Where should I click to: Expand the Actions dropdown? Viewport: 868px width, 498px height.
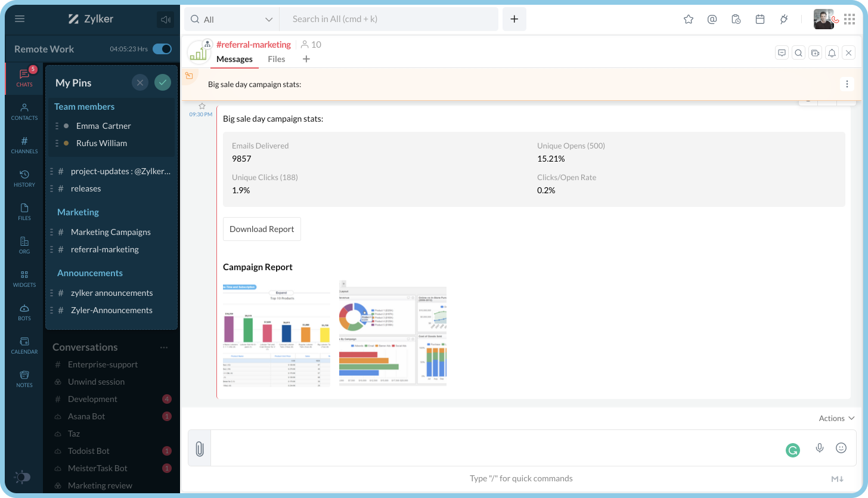coord(836,418)
